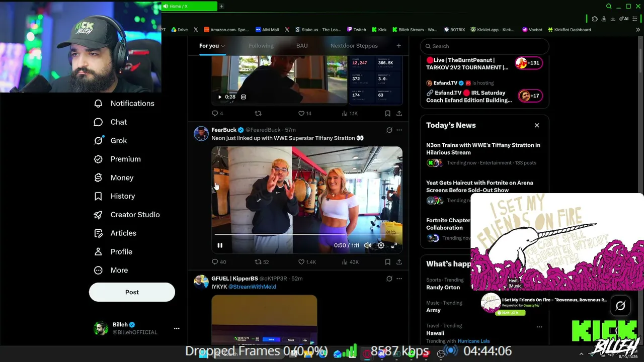Play the top video at 0:28
644x362 pixels.
[219, 97]
